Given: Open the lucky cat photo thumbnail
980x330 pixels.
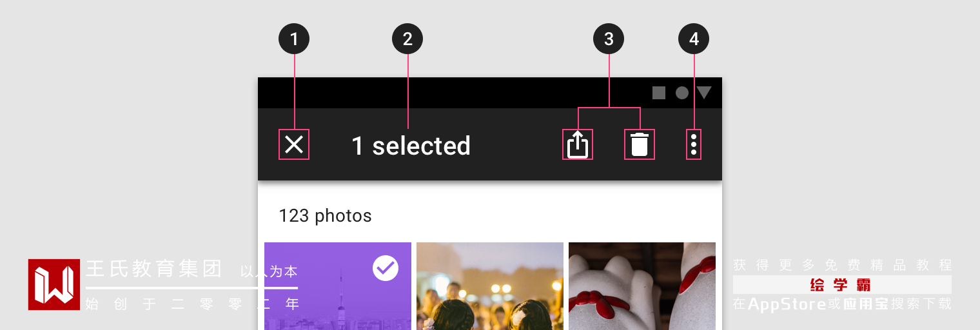Looking at the screenshot, I should (x=642, y=286).
